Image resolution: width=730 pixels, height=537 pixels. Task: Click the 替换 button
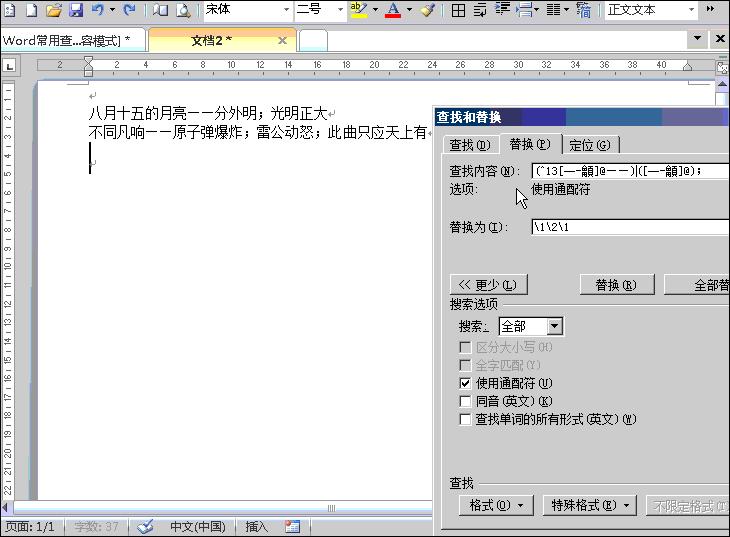point(617,285)
